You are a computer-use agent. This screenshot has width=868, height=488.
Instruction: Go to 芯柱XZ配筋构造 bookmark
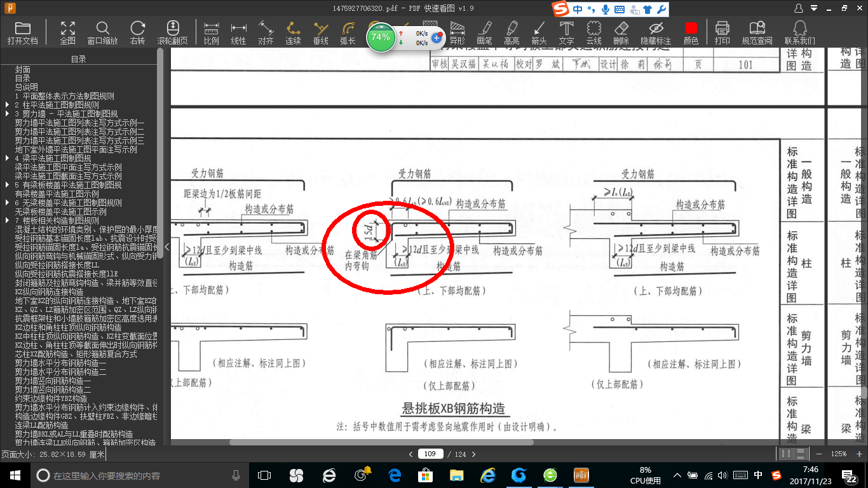tap(76, 354)
